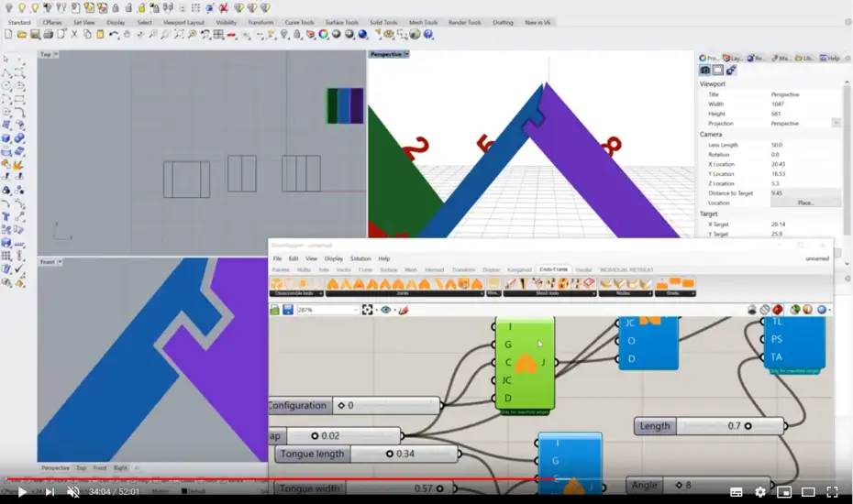Screen dimensions: 853x504
Task: Expand the Mesh tools component group
Action: click(x=594, y=293)
